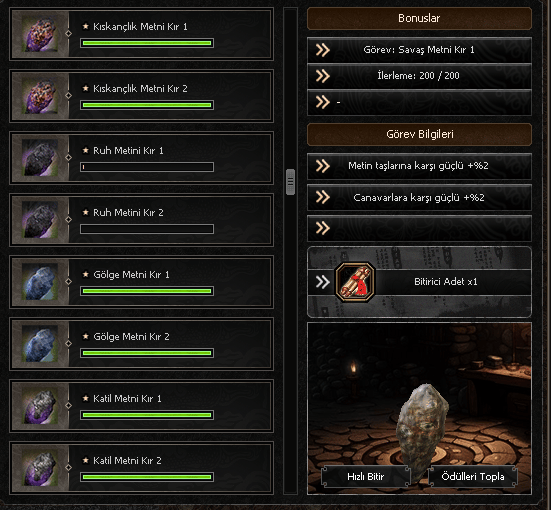Image resolution: width=551 pixels, height=510 pixels.
Task: Expand the Metin taşlarına karşı güçlü arrow
Action: [323, 166]
